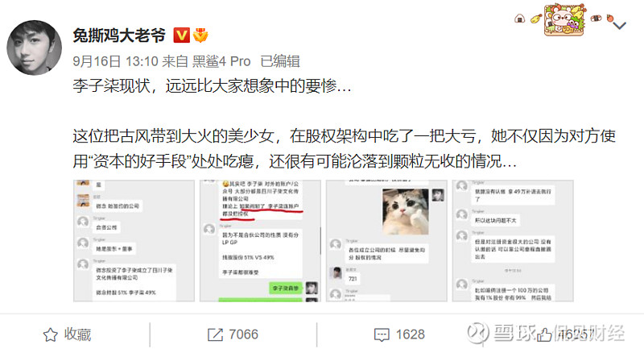Click the 收藏 favorite label
This screenshot has height=353, width=644.
(x=77, y=334)
